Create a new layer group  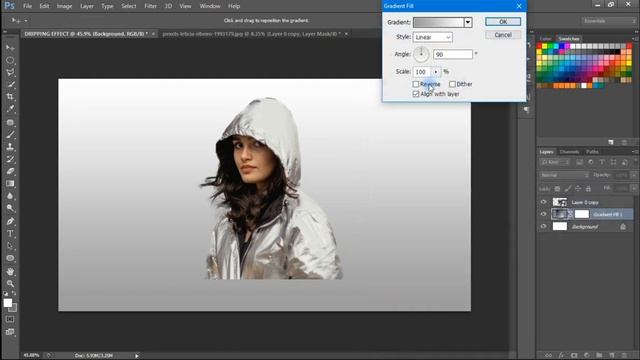[x=599, y=356]
